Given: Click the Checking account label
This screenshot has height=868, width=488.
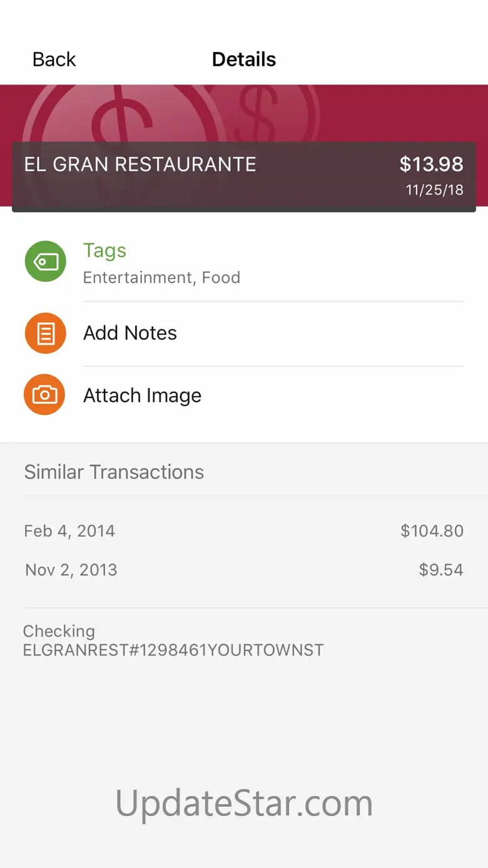Looking at the screenshot, I should point(59,631).
